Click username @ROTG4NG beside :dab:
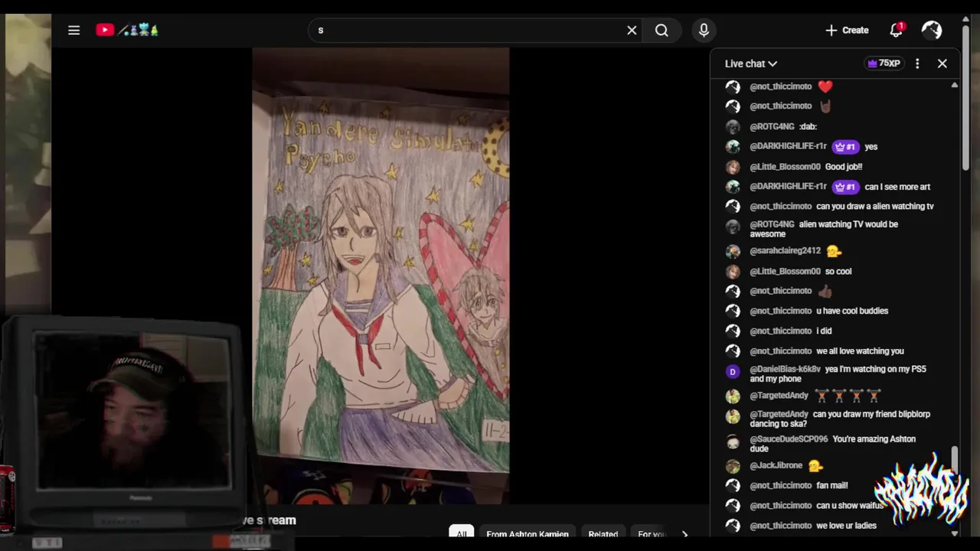Image resolution: width=980 pixels, height=551 pixels. coord(772,126)
